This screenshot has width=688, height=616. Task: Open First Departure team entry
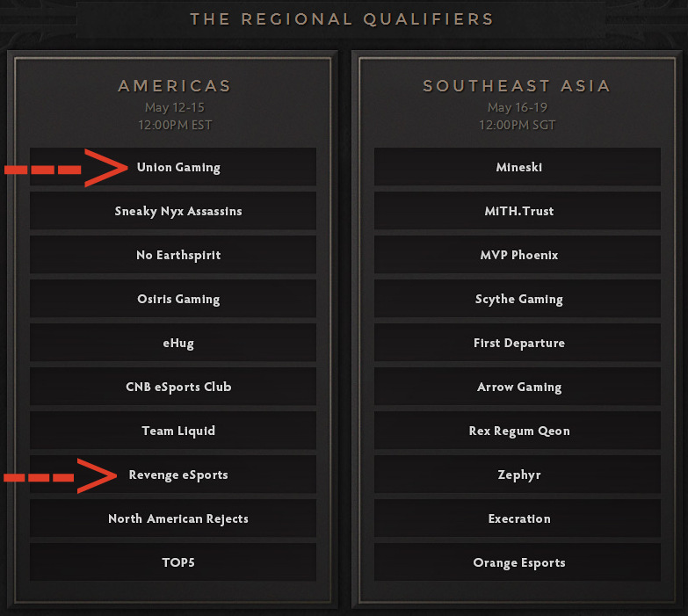(x=518, y=343)
